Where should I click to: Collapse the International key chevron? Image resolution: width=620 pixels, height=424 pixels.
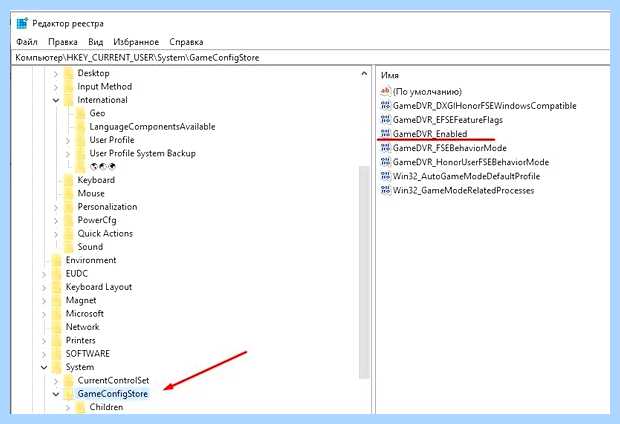click(x=56, y=100)
